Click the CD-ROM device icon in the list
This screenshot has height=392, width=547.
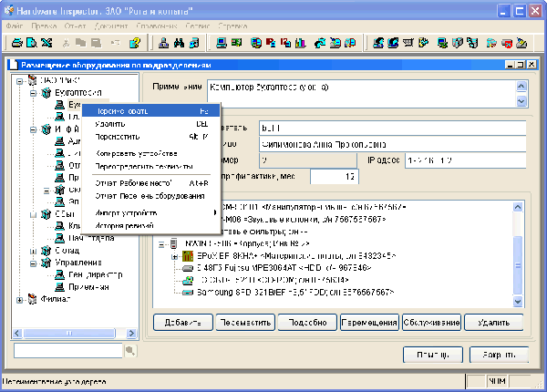click(189, 281)
